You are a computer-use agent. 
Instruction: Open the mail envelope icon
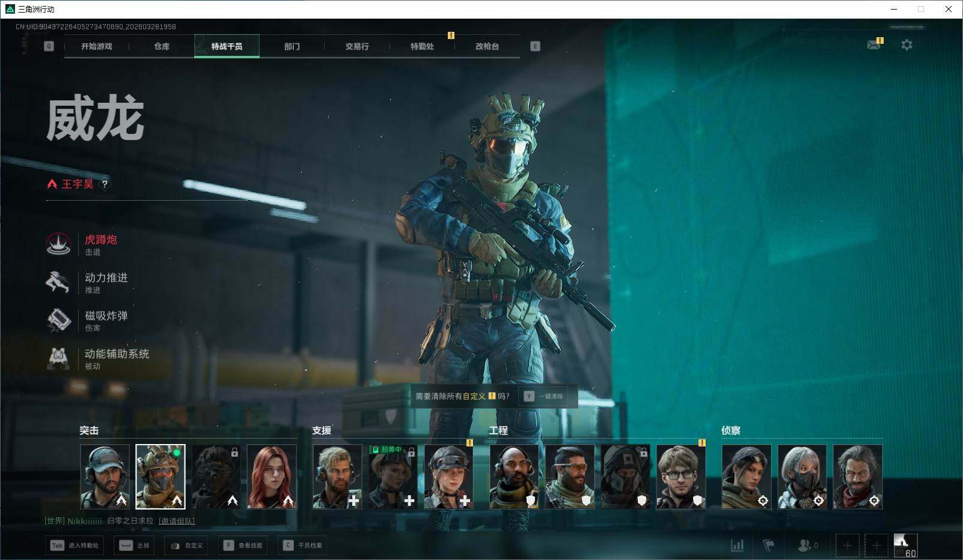pos(873,45)
